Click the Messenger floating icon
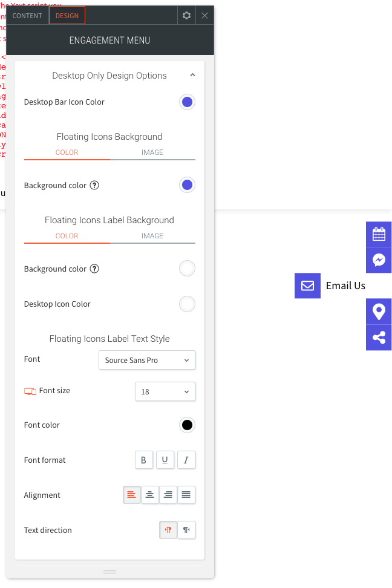Screen dimensions: 392x588 379,260
